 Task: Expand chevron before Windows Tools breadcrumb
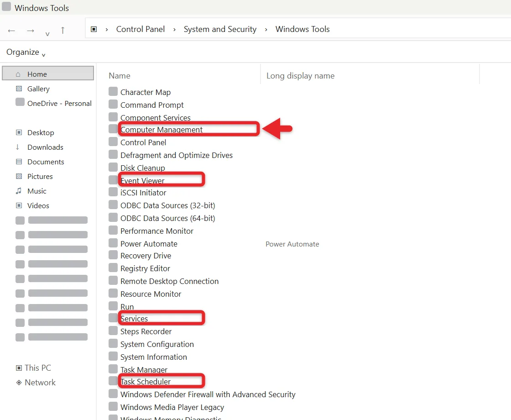[x=266, y=30]
